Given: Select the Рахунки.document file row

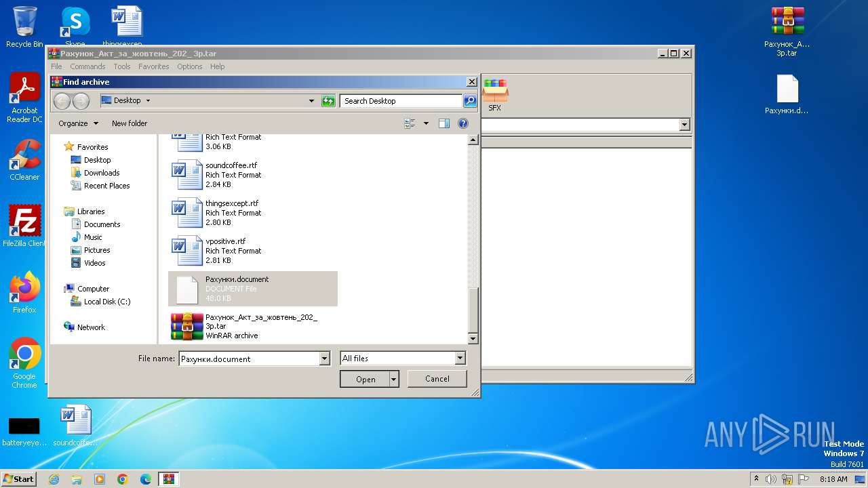Looking at the screenshot, I should (x=253, y=289).
